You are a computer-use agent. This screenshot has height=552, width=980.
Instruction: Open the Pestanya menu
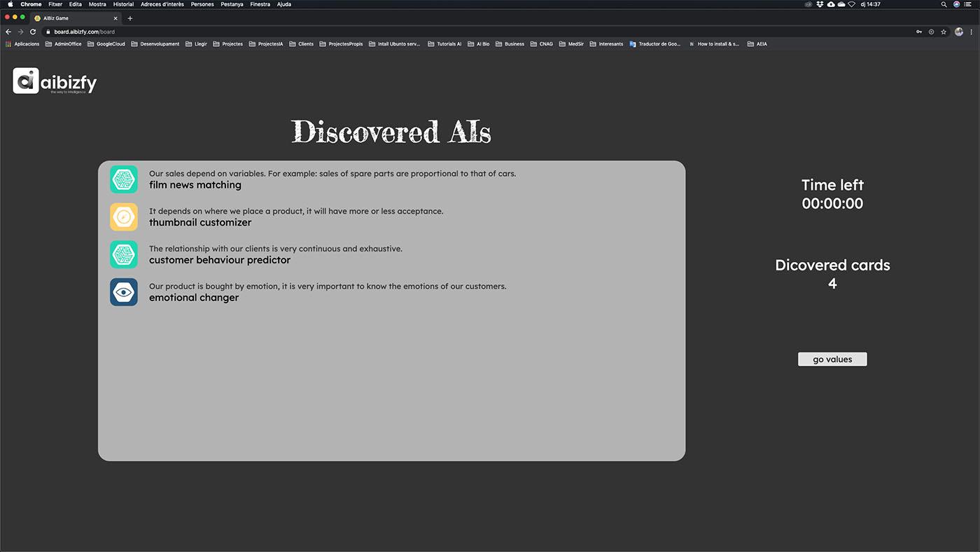tap(232, 4)
